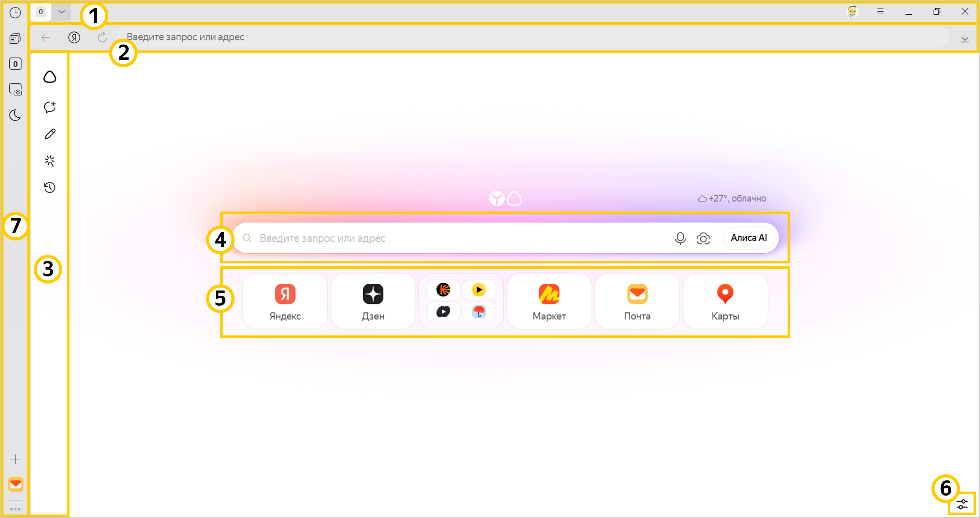The height and width of the screenshot is (518, 980).
Task: View chat history via the rewind clock icon
Action: [x=50, y=187]
